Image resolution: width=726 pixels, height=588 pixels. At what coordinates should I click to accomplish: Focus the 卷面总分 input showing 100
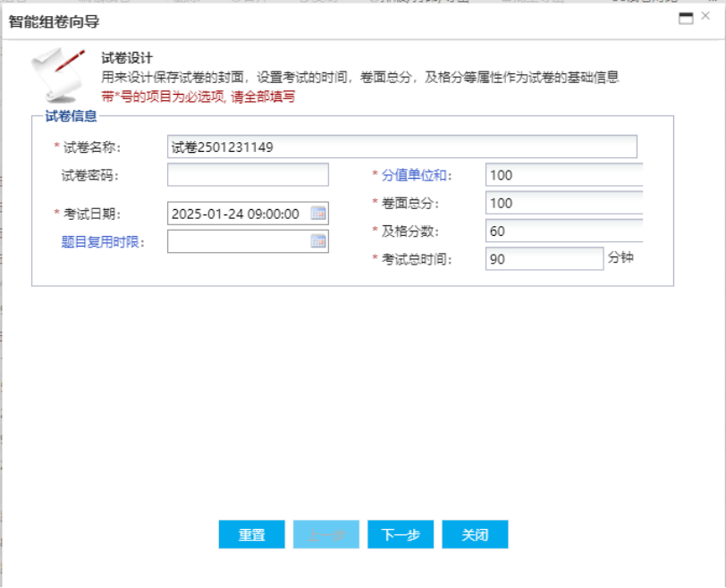(563, 203)
